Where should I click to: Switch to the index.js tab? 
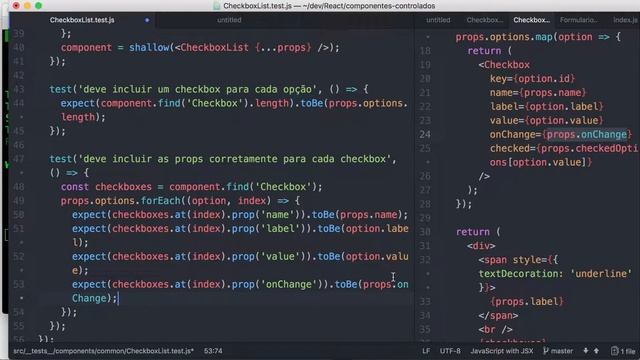[x=625, y=20]
